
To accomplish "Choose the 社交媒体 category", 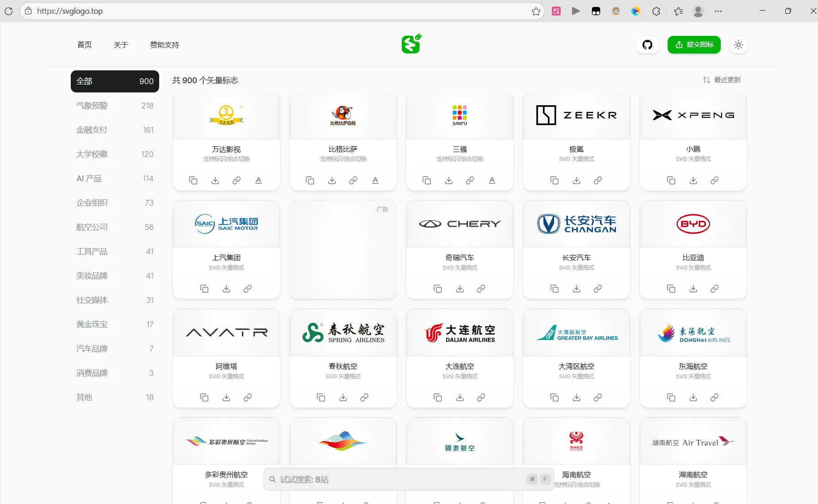I will point(115,300).
